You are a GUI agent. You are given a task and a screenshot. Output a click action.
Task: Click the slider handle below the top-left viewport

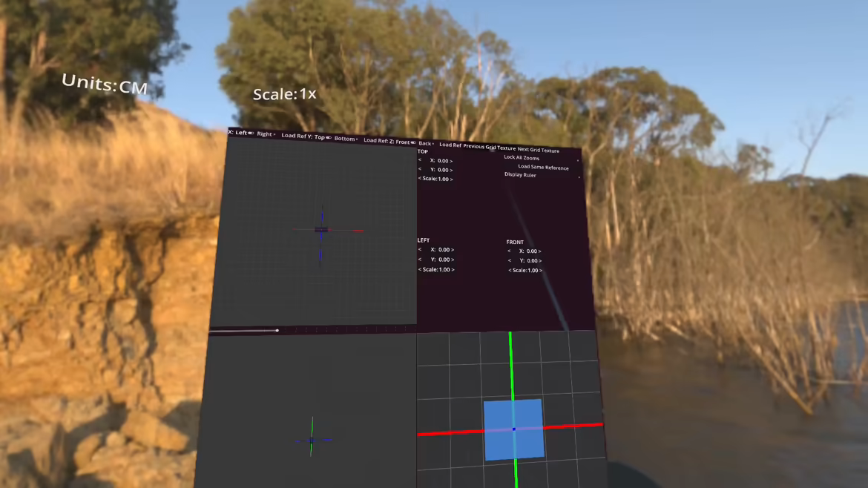277,330
